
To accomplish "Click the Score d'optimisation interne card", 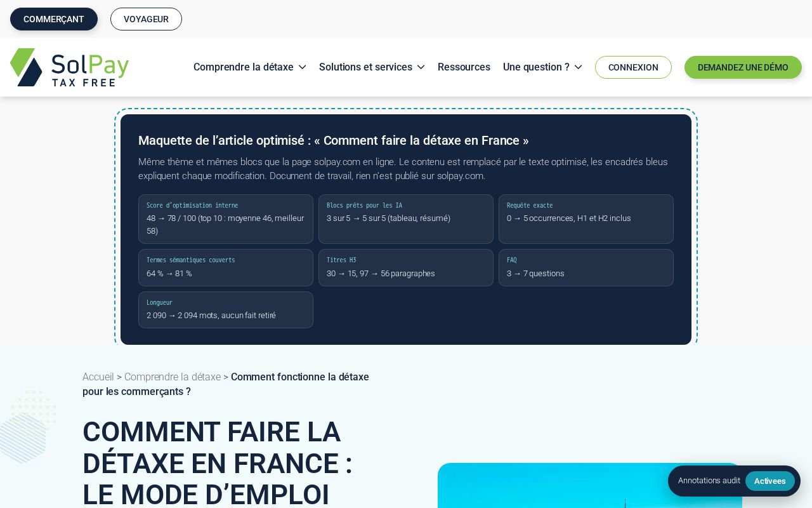I will 226,219.
